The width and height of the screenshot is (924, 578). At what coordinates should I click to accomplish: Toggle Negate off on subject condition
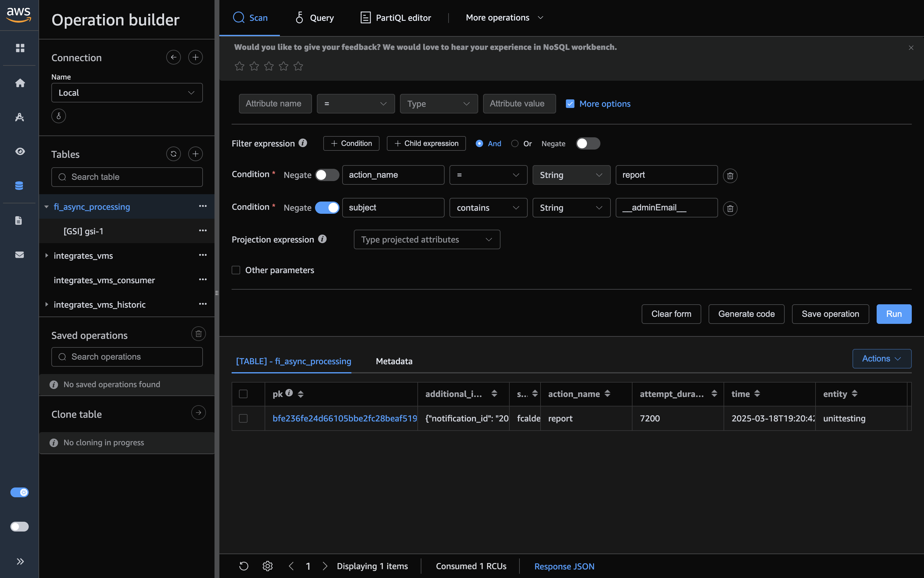tap(327, 208)
